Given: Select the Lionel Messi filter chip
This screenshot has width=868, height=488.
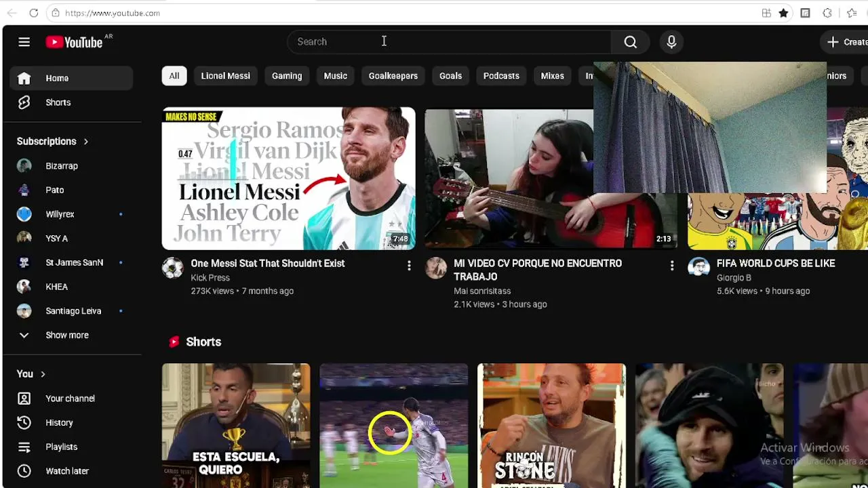Looking at the screenshot, I should [x=226, y=76].
